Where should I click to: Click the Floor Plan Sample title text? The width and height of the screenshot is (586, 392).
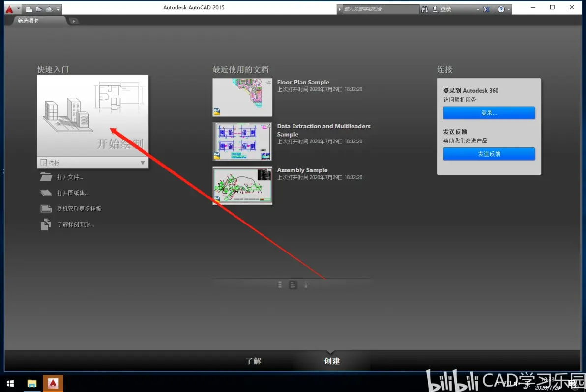coord(303,82)
